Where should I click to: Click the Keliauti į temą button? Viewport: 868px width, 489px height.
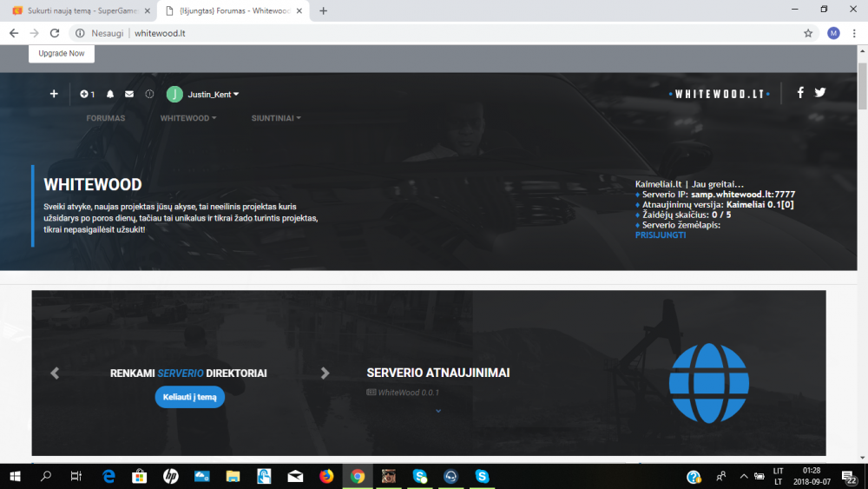pyautogui.click(x=190, y=397)
